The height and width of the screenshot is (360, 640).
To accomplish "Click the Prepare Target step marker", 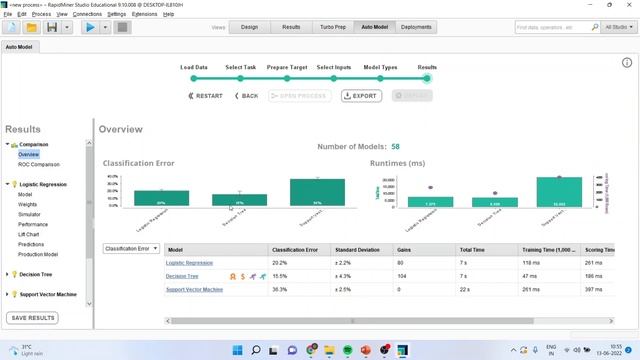I will click(x=287, y=78).
